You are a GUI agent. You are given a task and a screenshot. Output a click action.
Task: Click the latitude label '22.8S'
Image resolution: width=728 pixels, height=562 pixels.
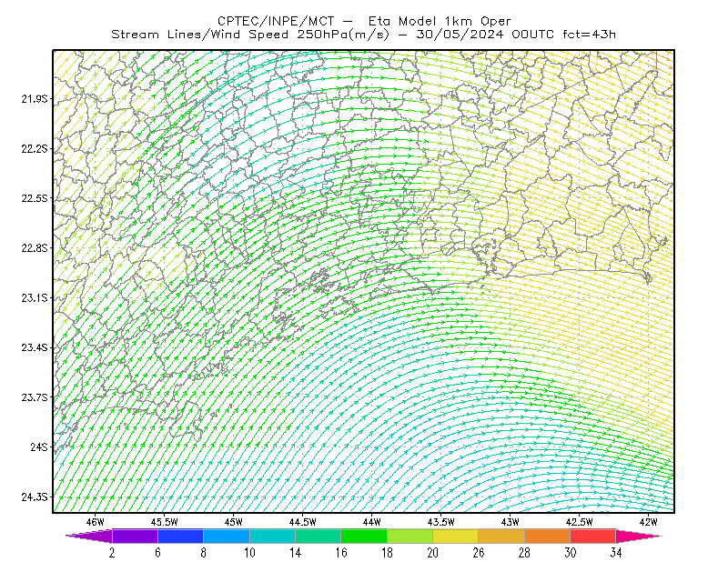coord(35,248)
